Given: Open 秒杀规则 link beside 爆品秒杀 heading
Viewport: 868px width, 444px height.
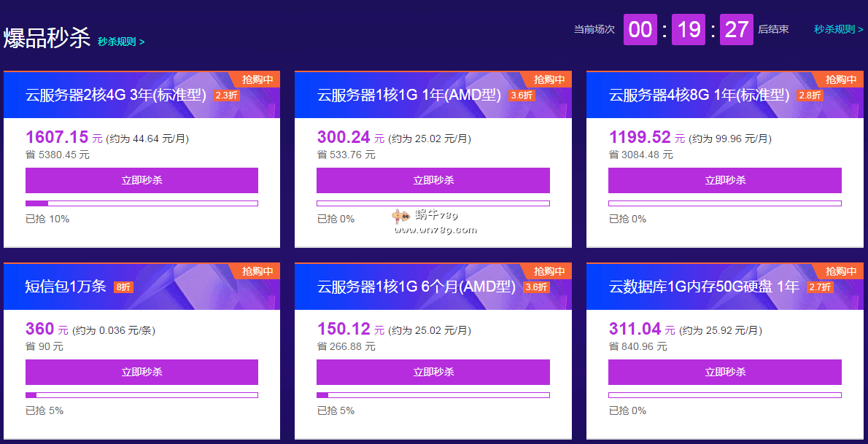Looking at the screenshot, I should (x=121, y=42).
